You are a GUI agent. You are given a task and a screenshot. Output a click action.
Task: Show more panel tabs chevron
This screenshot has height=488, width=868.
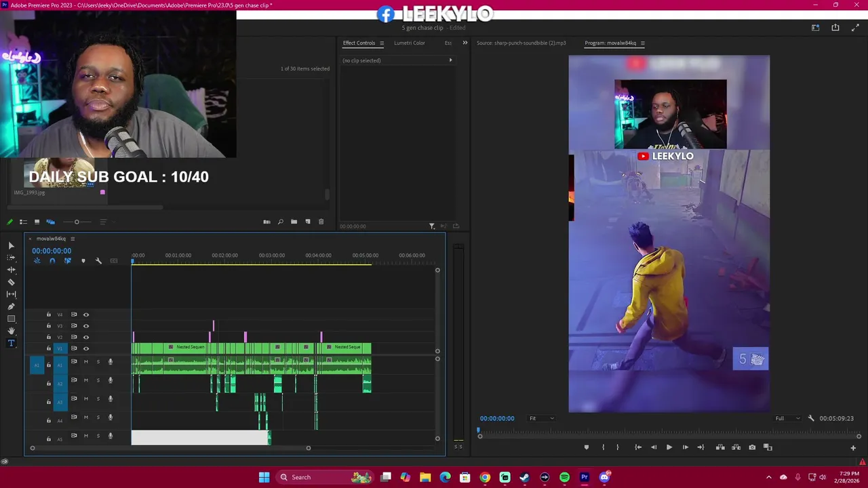click(465, 43)
